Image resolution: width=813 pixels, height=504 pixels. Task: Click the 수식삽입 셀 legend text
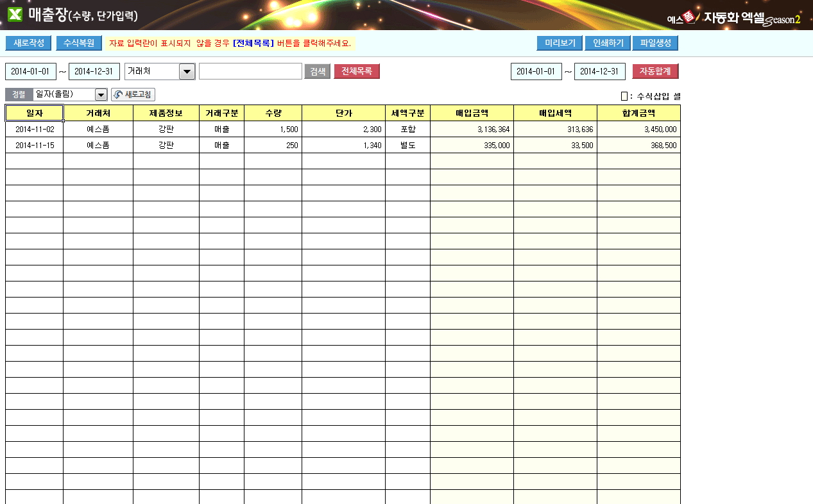point(658,96)
